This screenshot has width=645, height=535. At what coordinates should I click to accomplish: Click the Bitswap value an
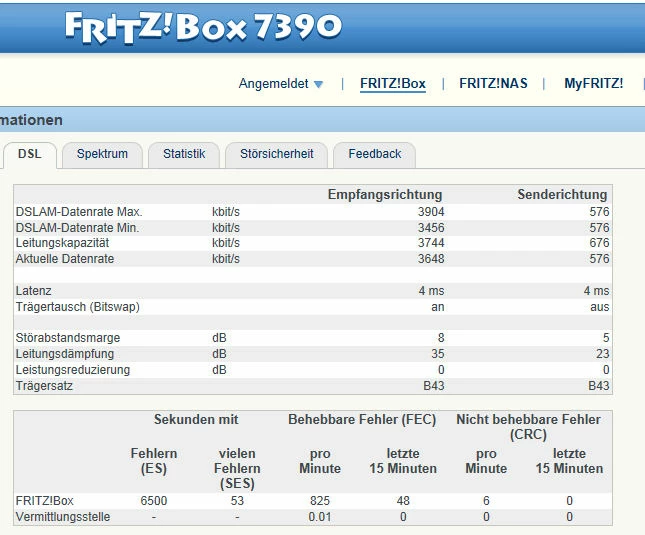click(438, 308)
